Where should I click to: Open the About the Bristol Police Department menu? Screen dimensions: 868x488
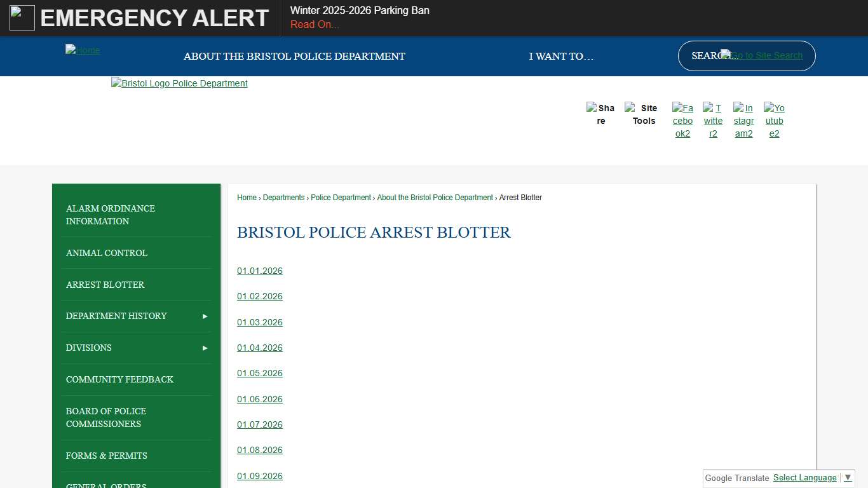[x=294, y=57]
